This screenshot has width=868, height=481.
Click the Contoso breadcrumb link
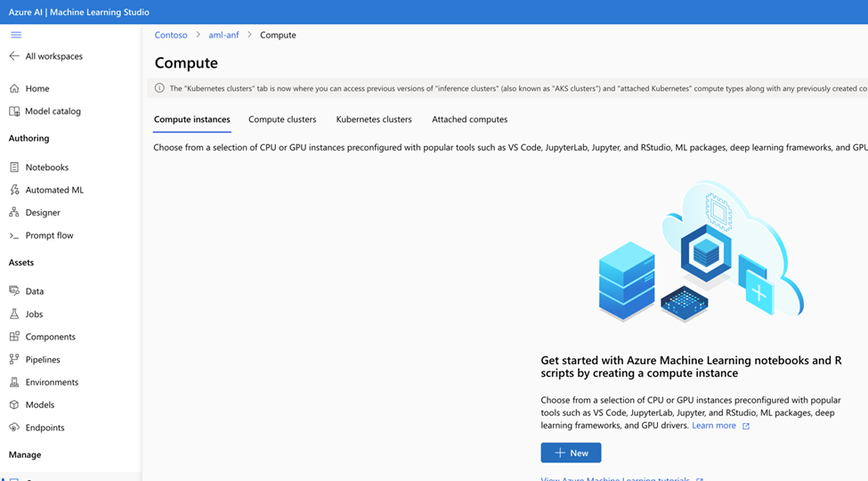pos(171,35)
